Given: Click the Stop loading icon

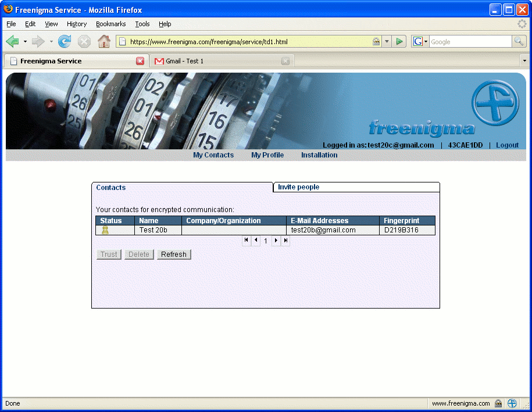Looking at the screenshot, I should (84, 41).
